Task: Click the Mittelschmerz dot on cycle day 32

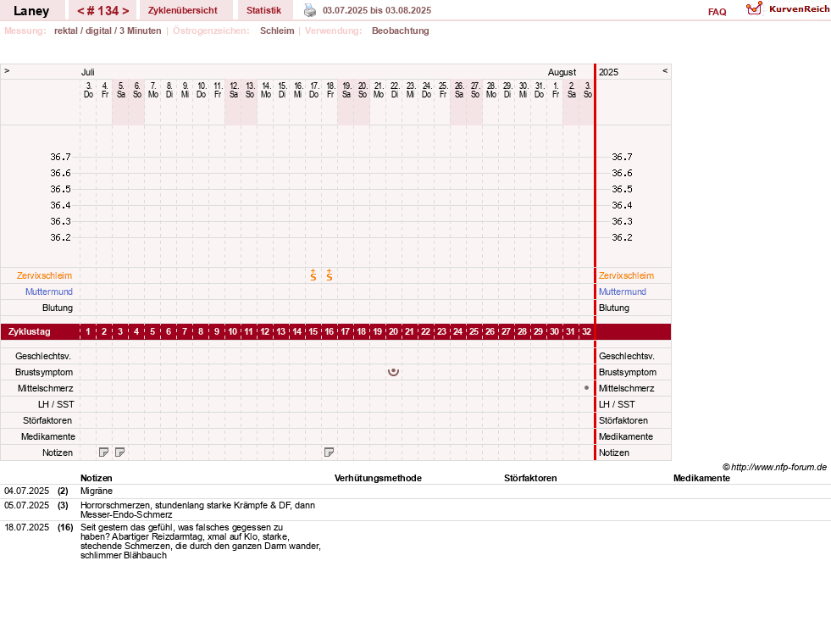Action: tap(586, 388)
